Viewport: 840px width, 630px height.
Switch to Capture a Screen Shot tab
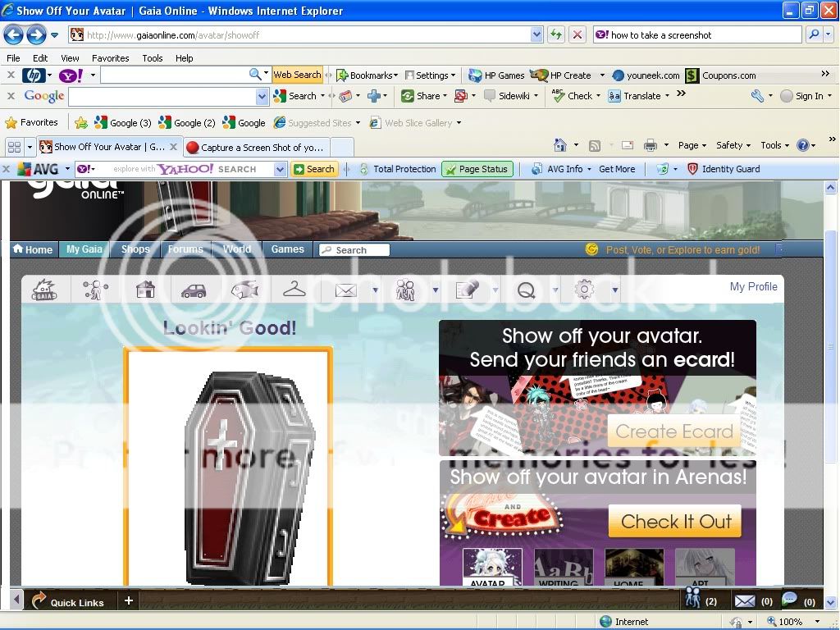pos(255,148)
